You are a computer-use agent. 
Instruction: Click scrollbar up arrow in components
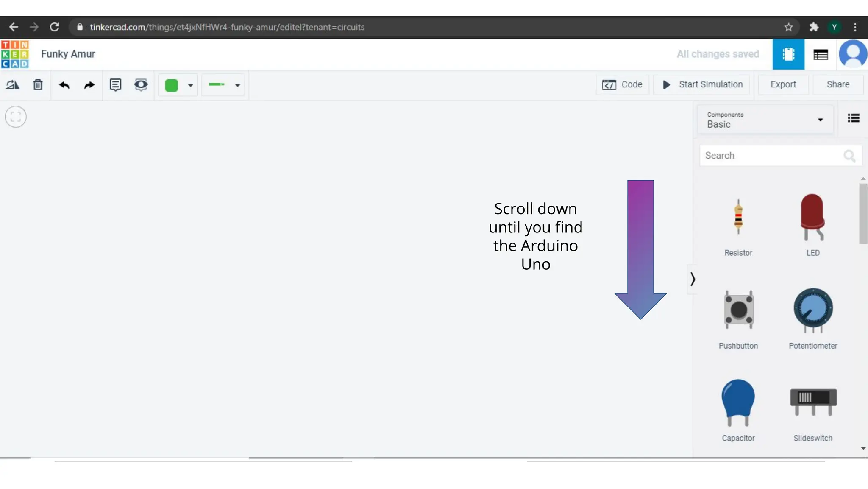[x=863, y=179]
